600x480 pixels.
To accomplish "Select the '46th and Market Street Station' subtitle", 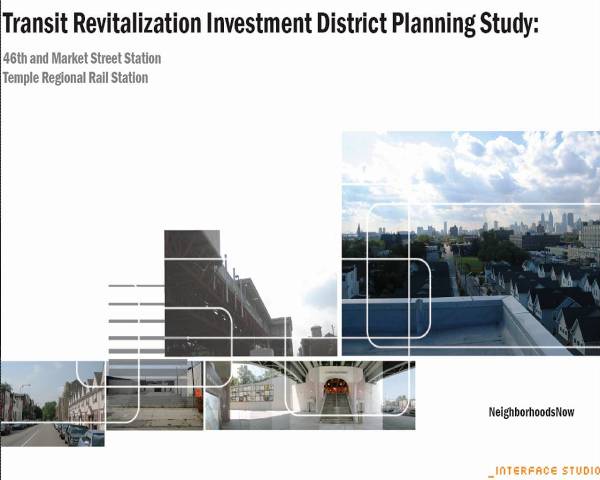I will point(82,59).
